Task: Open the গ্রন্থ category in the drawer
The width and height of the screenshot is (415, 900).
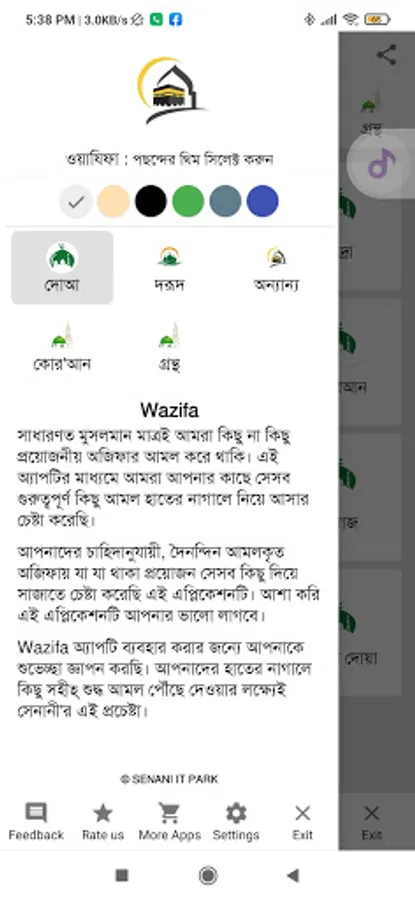Action: pyautogui.click(x=169, y=347)
